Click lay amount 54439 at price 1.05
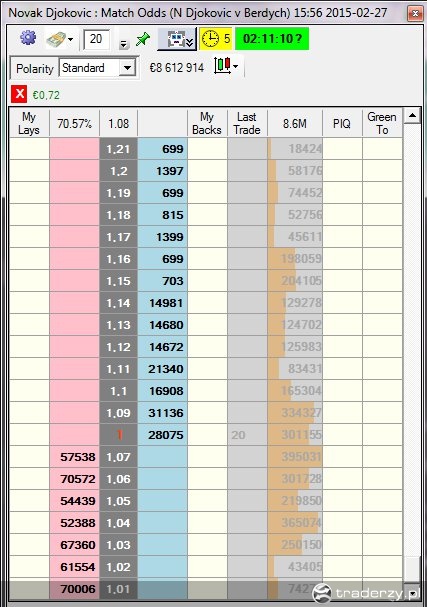Viewport: 427px width, 607px height. (x=75, y=501)
